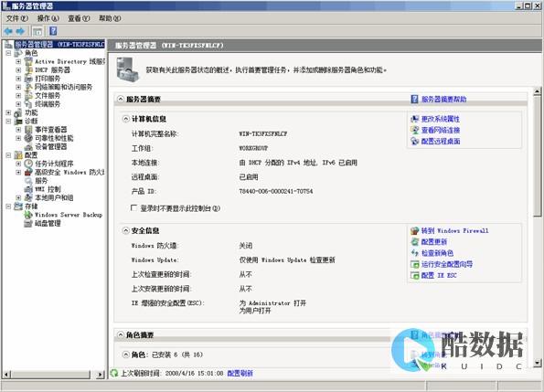Open the 更改系统属性 link
Image resolution: width=544 pixels, height=392 pixels.
441,119
